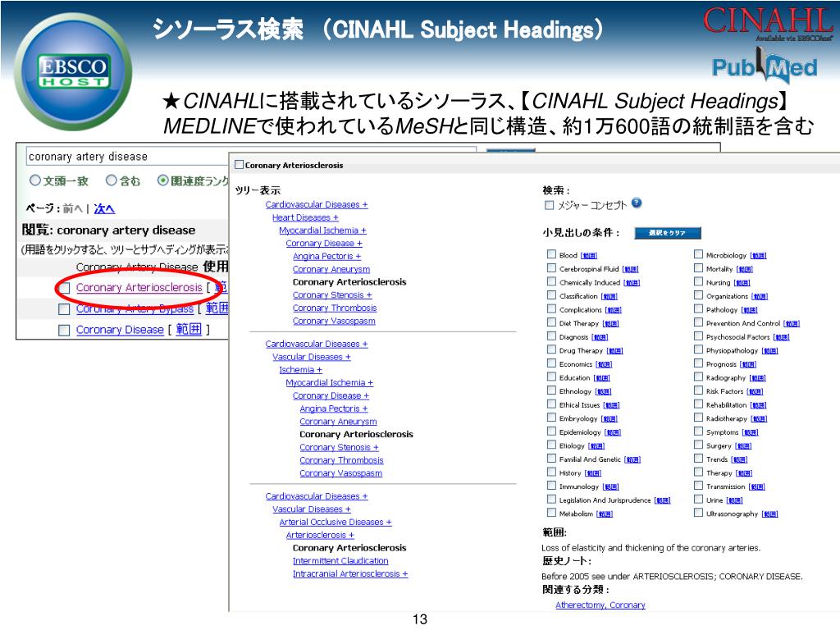Tick the Blood subheading checkbox
The image size is (840, 630).
[x=551, y=254]
